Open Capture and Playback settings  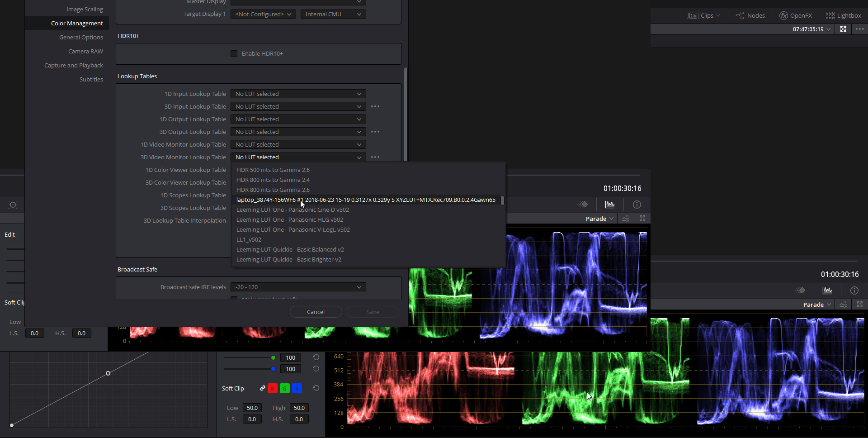coord(74,65)
